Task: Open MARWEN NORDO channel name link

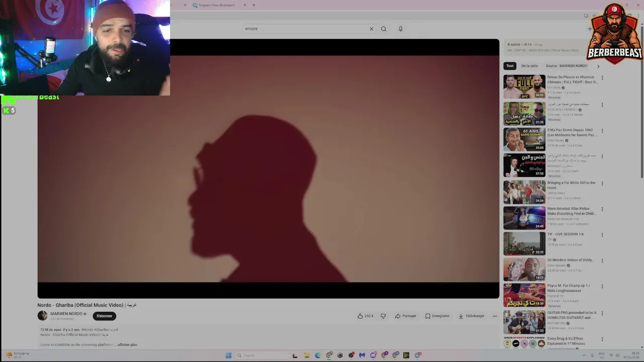Action: (x=66, y=314)
